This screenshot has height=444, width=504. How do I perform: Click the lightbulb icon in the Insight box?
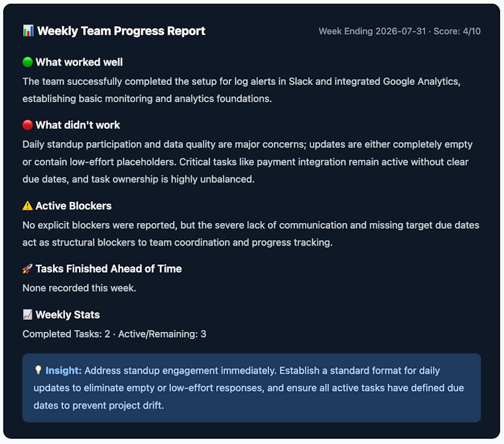[38, 370]
